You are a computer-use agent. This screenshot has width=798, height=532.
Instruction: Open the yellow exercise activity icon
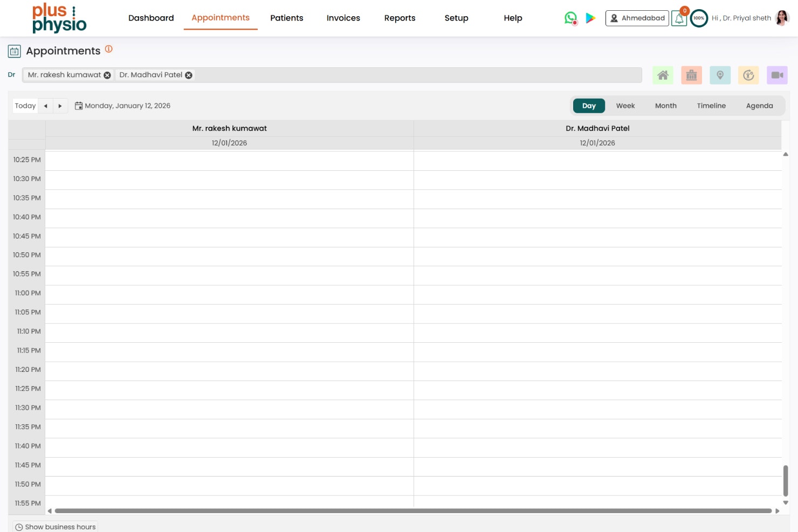748,75
